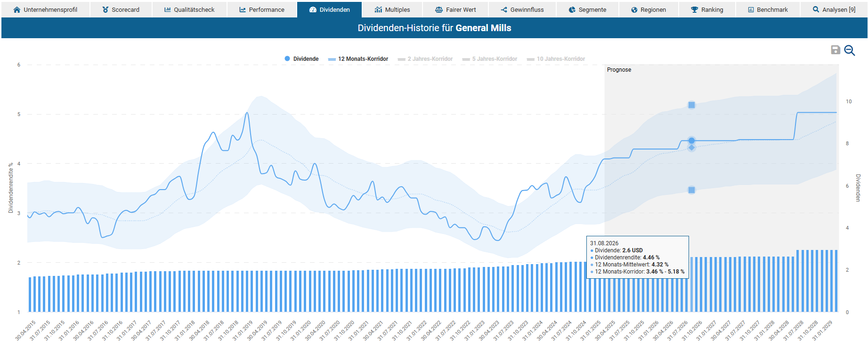Click the house icon in Unternehmensprofil tab

coord(17,10)
